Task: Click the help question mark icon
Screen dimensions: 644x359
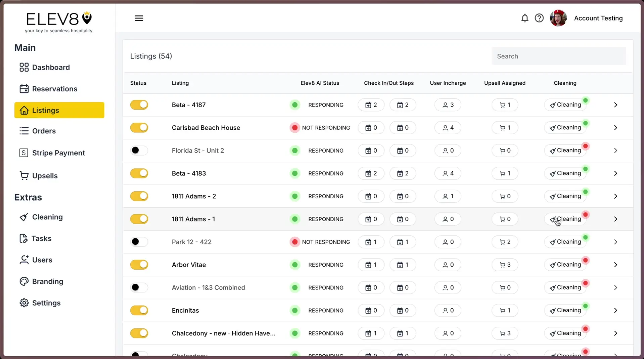Action: (x=539, y=18)
